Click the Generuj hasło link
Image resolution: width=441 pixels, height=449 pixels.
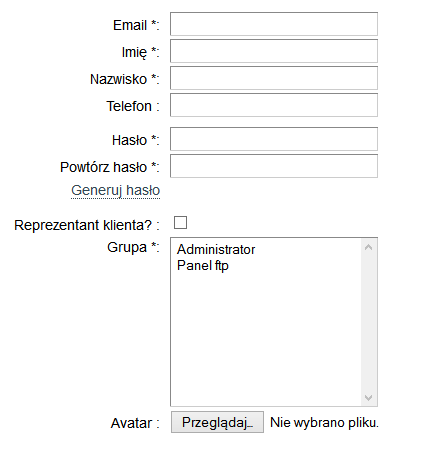click(x=116, y=190)
